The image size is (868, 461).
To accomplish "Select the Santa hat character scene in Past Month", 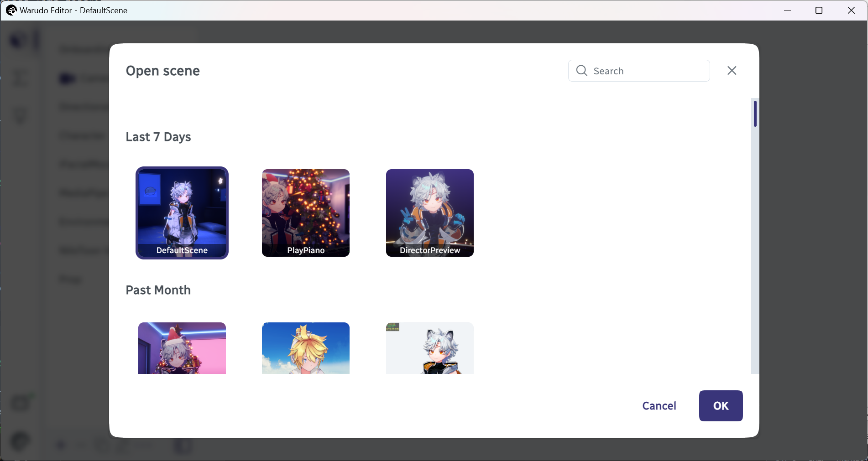I will pos(182,348).
